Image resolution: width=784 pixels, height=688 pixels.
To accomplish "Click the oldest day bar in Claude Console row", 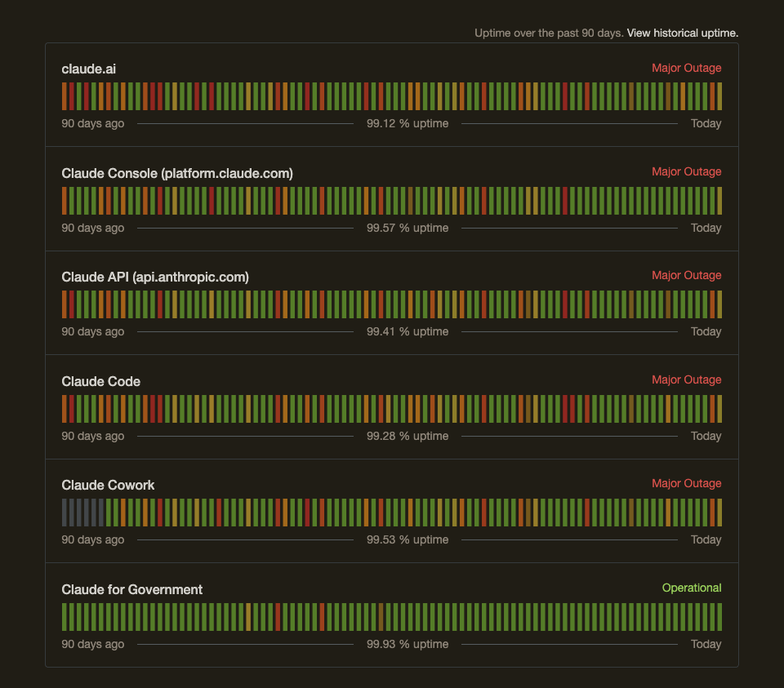I will tap(64, 201).
